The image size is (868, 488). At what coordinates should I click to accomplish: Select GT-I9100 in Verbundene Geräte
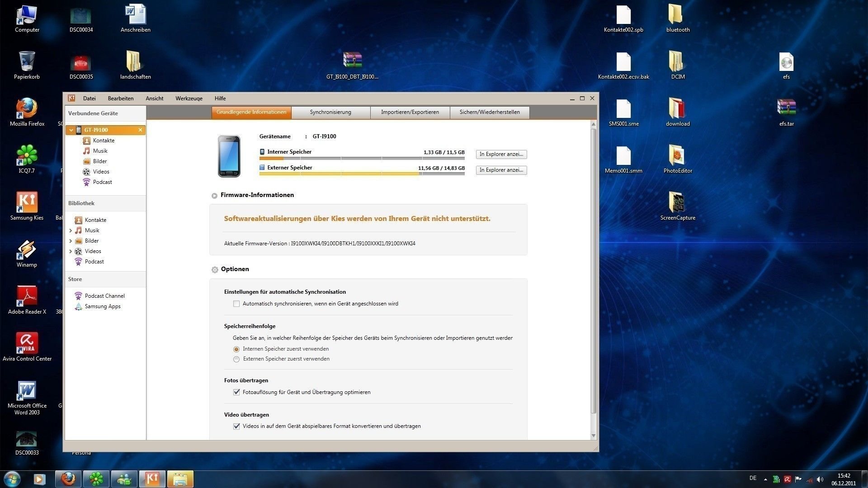105,130
